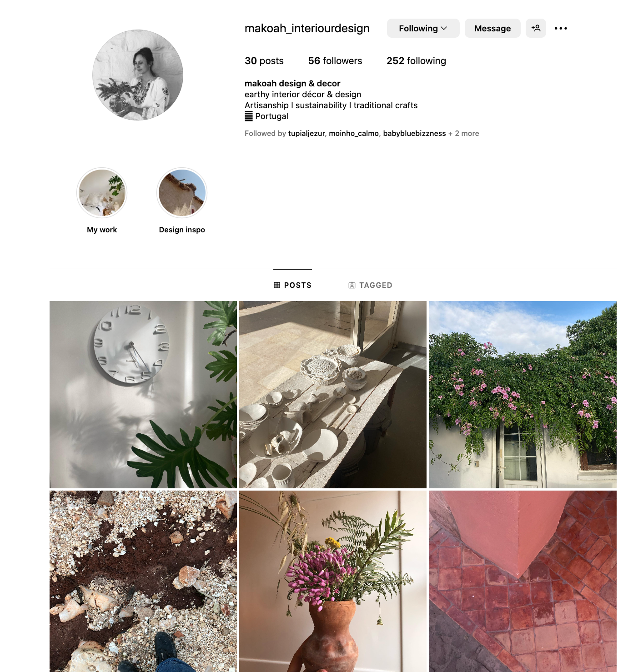Open moinho_calmo follower profile link
The height and width of the screenshot is (672, 633).
click(354, 133)
